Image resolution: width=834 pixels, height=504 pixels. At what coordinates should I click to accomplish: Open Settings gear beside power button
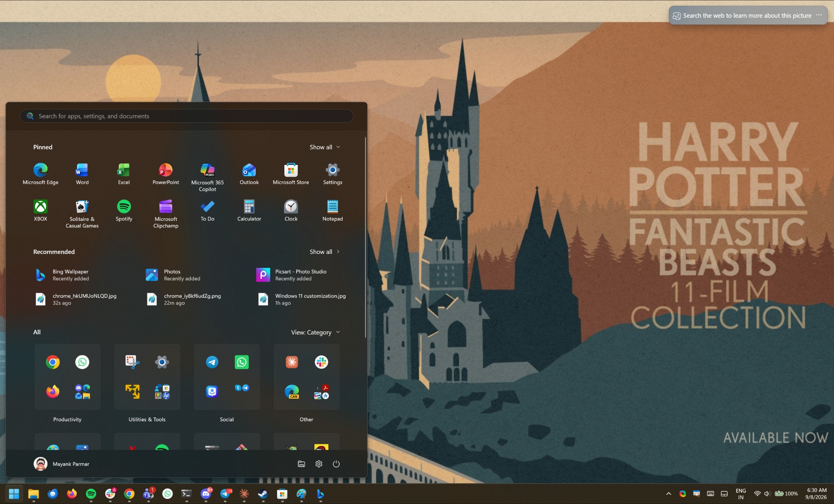click(x=319, y=464)
